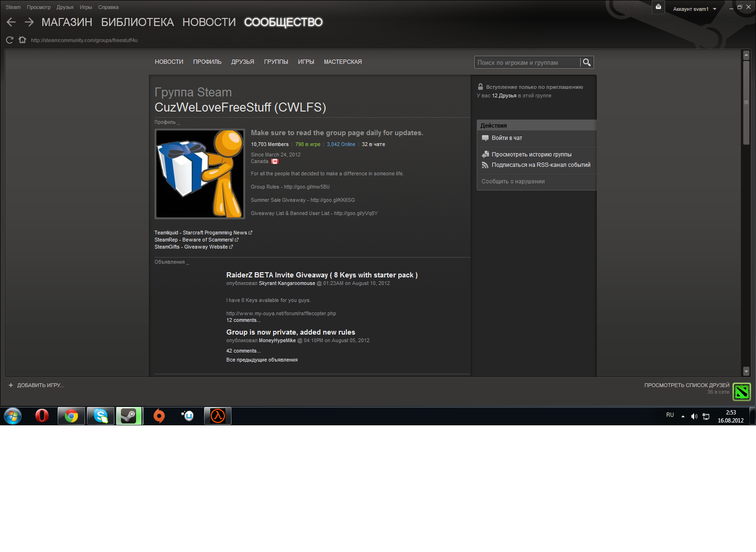Click the page scrollbar down arrow
Screen dimensions: 756x552
[747, 371]
